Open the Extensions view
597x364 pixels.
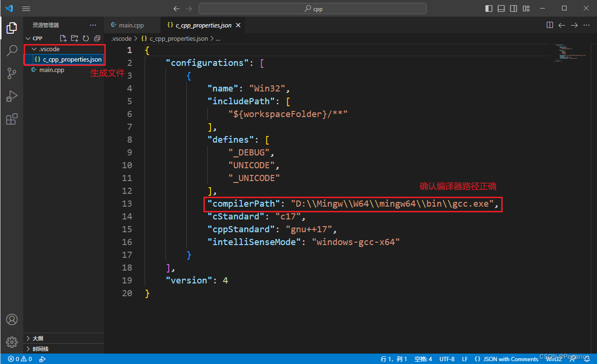tap(12, 119)
